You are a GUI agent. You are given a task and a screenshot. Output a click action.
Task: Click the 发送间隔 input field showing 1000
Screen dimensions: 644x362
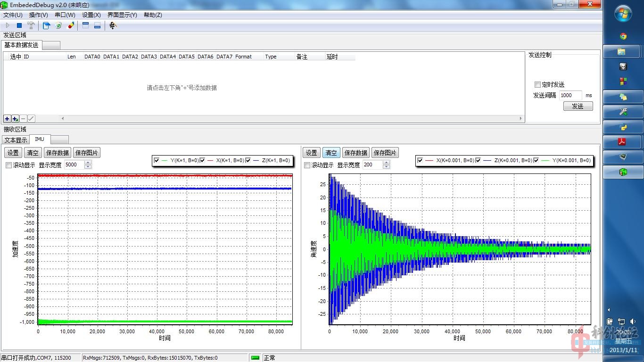570,95
